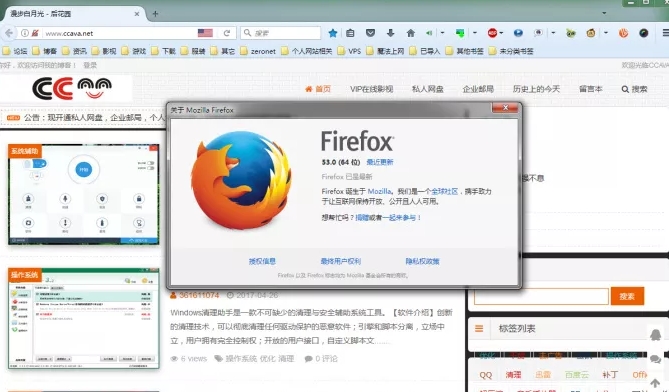This screenshot has width=669, height=392.
Task: Open the tab list dropdown arrow
Action: (x=604, y=13)
